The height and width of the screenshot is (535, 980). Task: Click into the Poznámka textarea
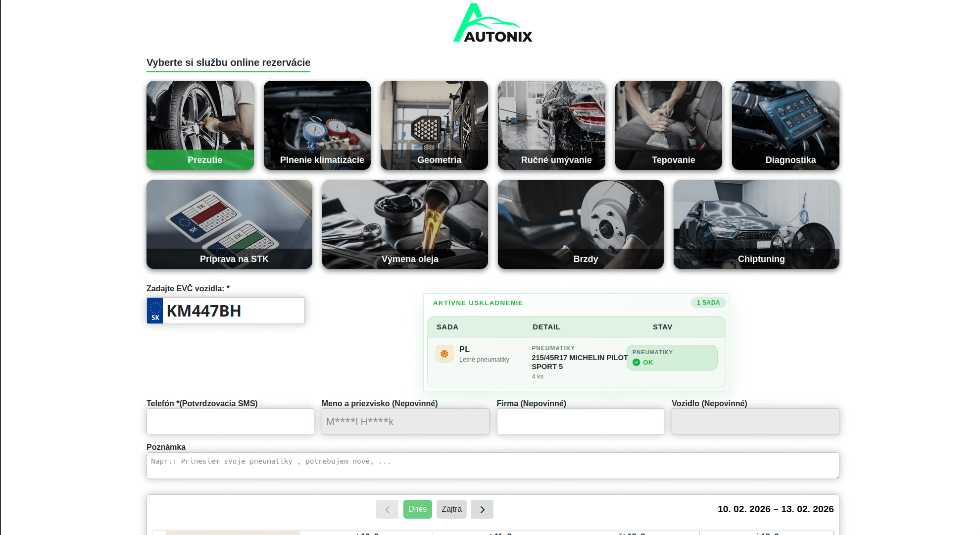click(492, 466)
